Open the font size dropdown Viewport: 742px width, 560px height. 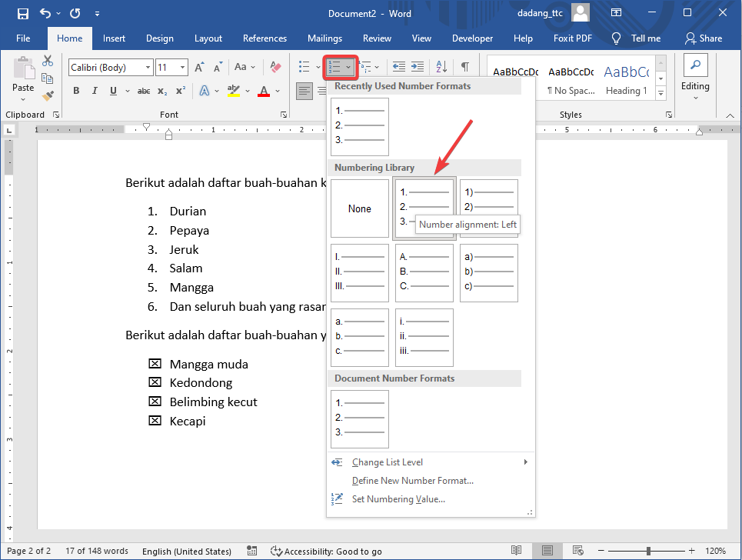183,68
